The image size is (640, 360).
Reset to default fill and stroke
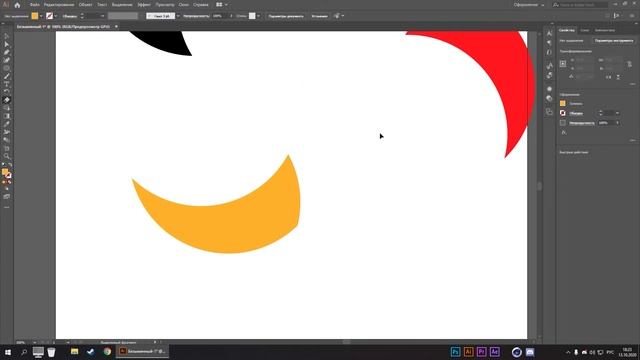coord(4,165)
